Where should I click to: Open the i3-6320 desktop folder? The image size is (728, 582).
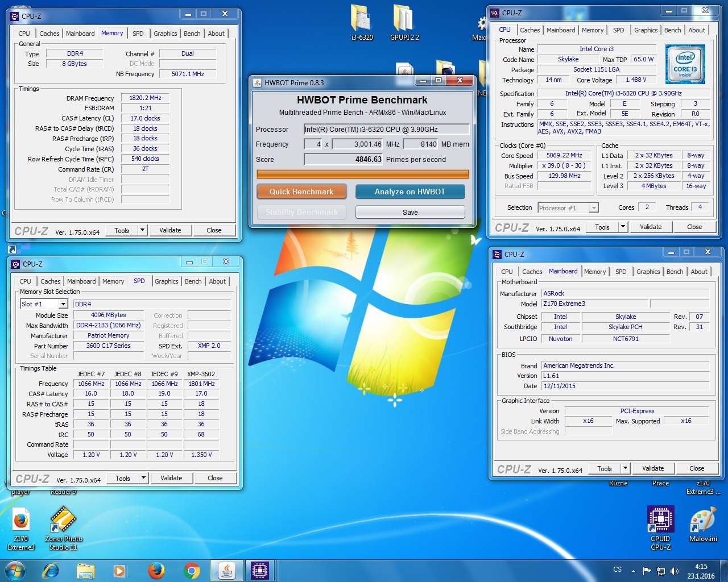362,23
